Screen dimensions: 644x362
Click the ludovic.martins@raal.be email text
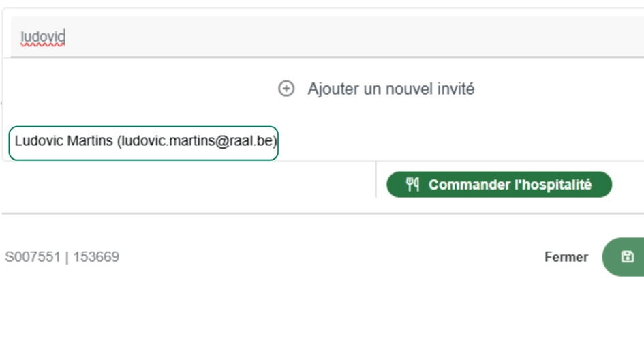(x=197, y=142)
